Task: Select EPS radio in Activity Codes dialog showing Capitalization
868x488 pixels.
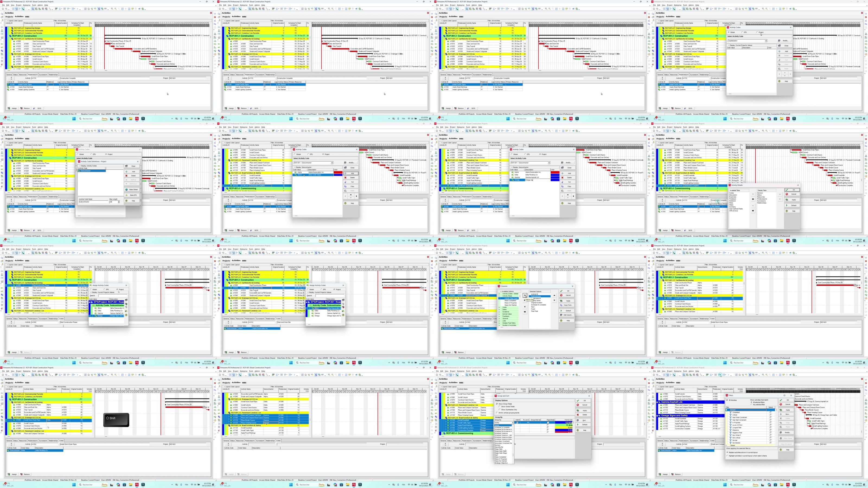Action: 742,32
